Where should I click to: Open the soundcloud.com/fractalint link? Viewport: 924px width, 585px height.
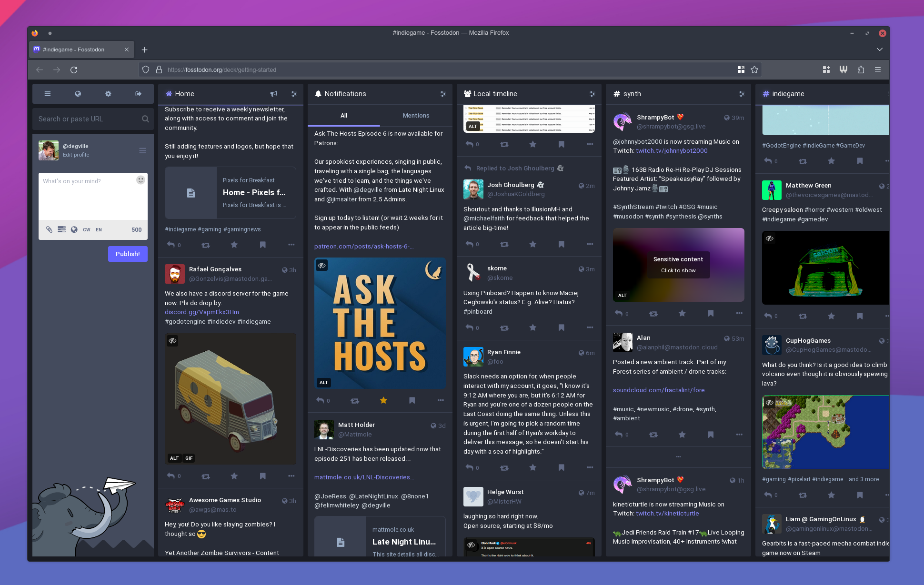pos(660,390)
